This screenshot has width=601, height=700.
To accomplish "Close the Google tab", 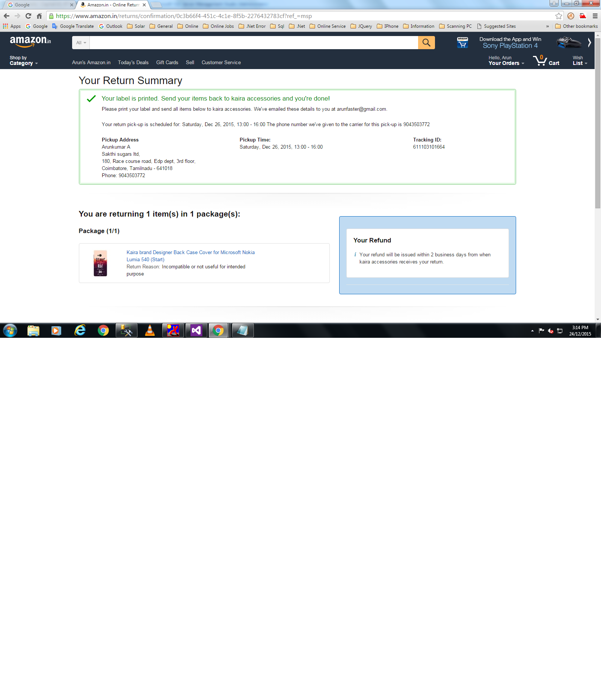I will click(71, 5).
